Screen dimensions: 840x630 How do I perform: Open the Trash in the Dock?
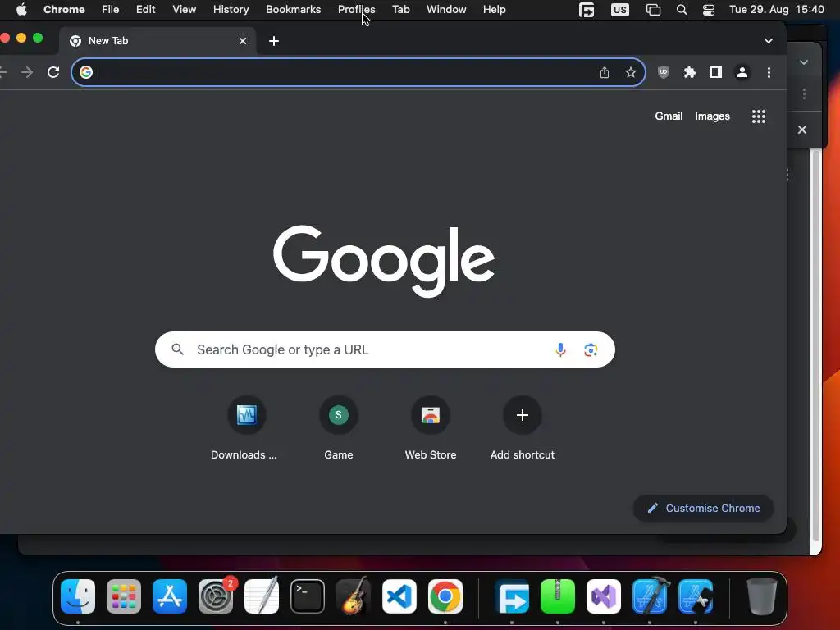(x=762, y=596)
